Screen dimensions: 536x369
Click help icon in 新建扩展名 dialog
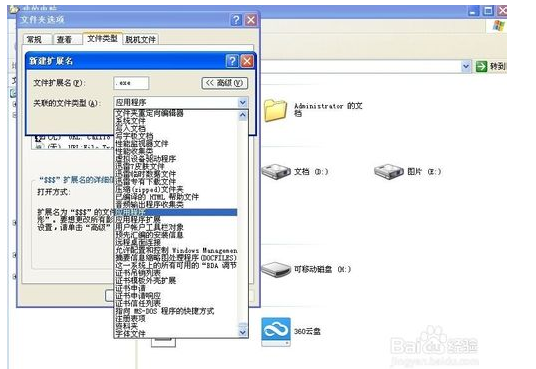pos(232,61)
